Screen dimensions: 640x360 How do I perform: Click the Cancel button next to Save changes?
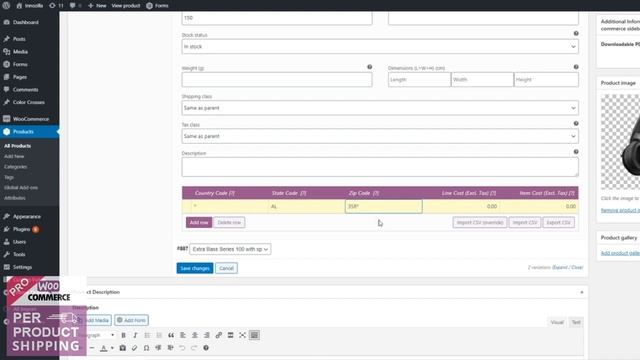(226, 268)
